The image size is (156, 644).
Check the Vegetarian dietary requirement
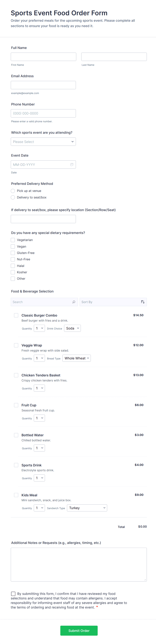pyautogui.click(x=13, y=240)
